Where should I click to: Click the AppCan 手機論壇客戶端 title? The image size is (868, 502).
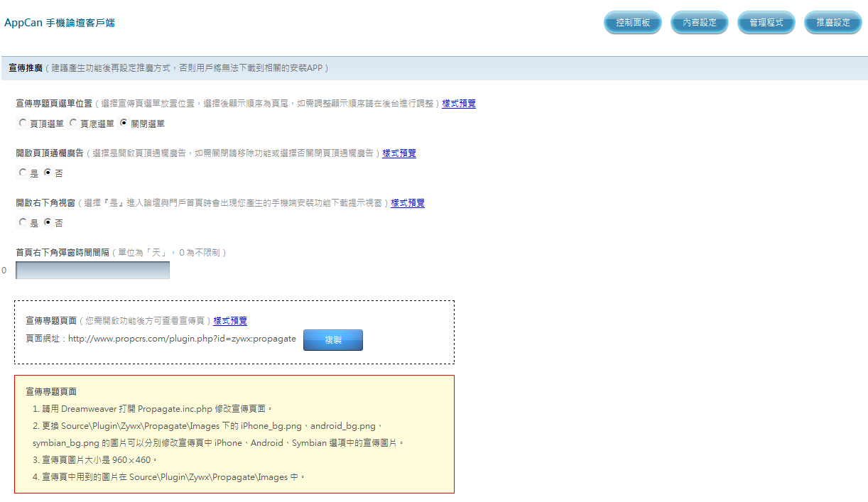pyautogui.click(x=60, y=23)
